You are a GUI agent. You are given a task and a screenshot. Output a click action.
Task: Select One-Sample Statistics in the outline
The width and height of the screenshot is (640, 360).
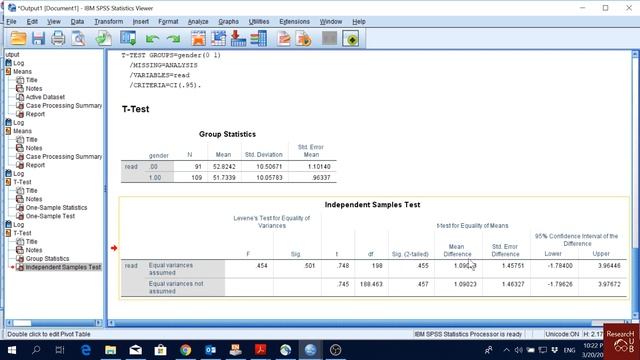56,208
